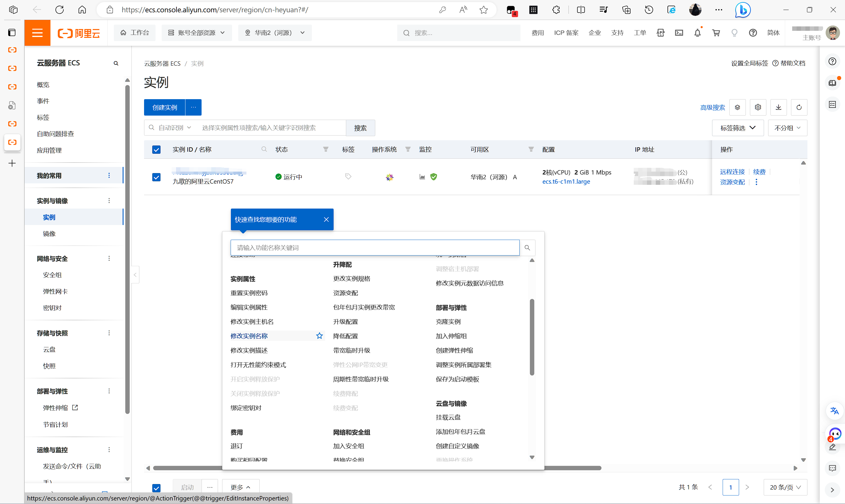Open the 20 条/页 page size dropdown
The height and width of the screenshot is (504, 845).
[785, 487]
